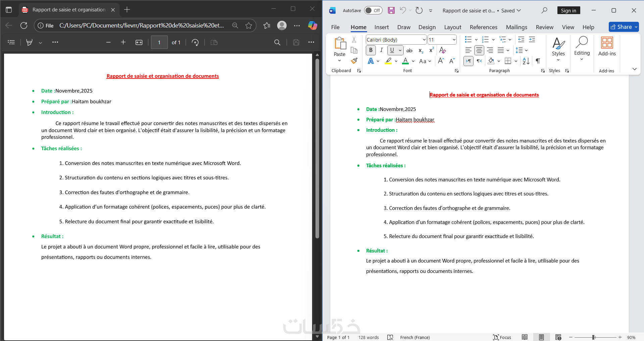This screenshot has height=341, width=644.
Task: Click the PDF viewer search magnifier
Action: (x=277, y=42)
